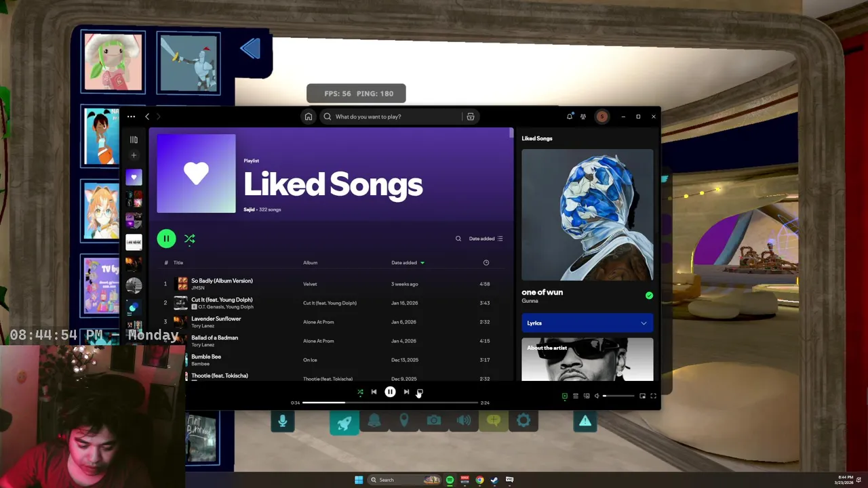Sort by Title column header
Image resolution: width=868 pixels, height=488 pixels.
pyautogui.click(x=178, y=262)
